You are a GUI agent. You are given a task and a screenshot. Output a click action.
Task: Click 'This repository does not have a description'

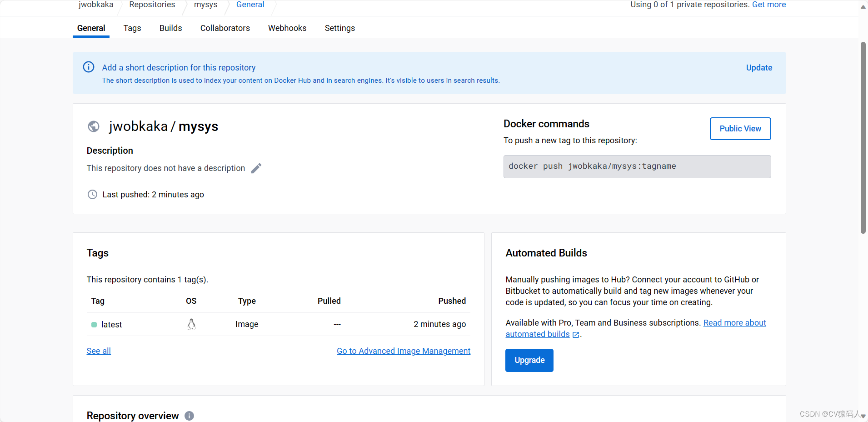pos(166,168)
